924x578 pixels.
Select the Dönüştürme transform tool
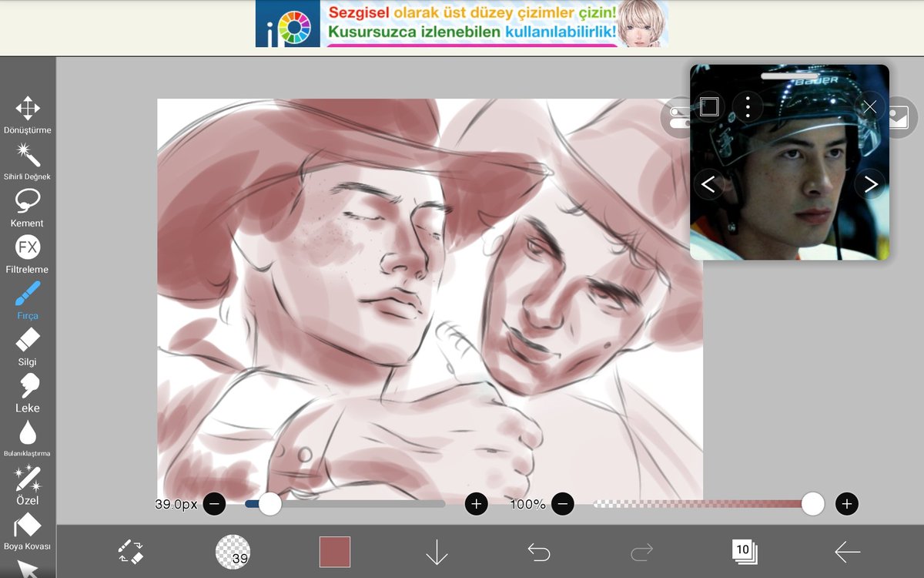pyautogui.click(x=28, y=115)
